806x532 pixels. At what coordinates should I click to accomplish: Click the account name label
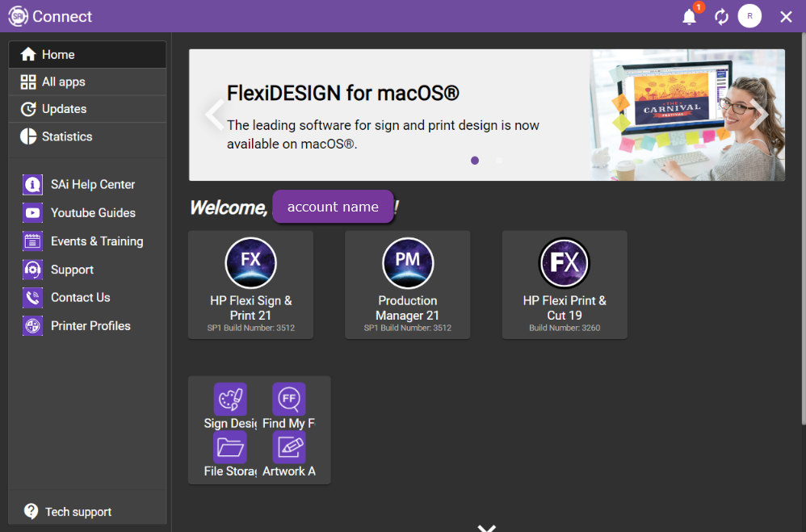coord(333,207)
